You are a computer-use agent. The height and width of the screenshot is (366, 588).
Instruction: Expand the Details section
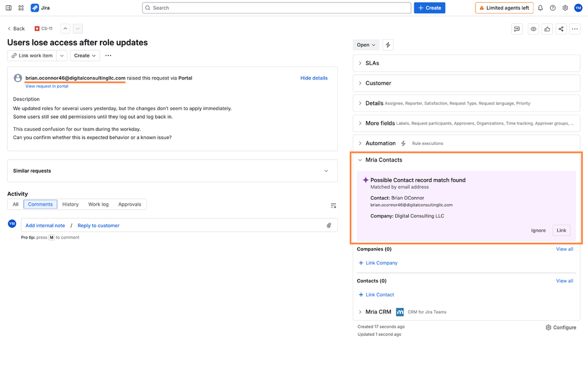[467, 103]
